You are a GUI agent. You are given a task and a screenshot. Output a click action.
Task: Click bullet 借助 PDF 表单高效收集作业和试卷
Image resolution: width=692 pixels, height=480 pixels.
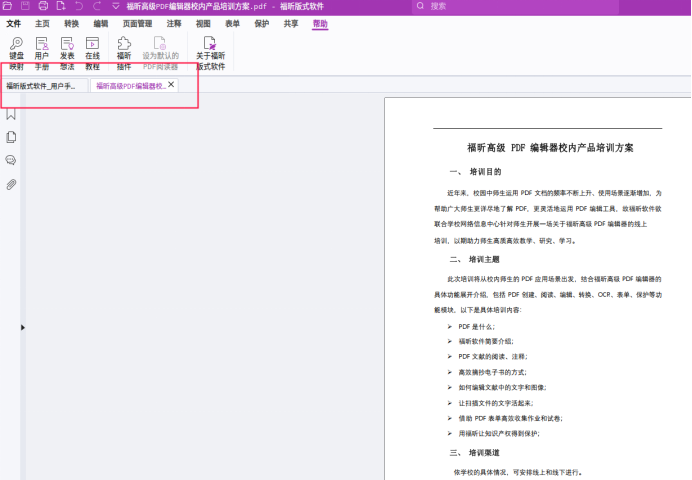(x=511, y=418)
